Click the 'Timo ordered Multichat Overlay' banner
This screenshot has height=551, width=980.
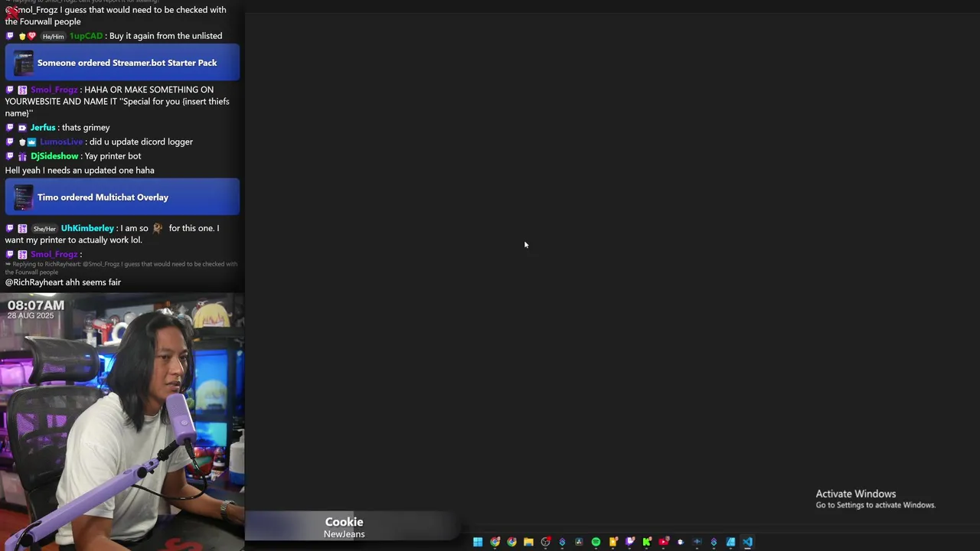[122, 197]
